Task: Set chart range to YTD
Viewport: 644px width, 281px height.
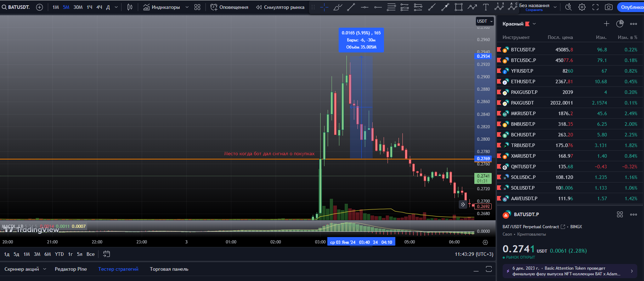Action: 60,254
